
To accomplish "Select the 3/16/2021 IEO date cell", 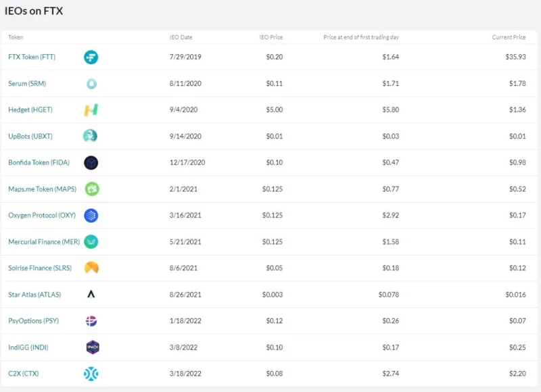I will point(185,215).
